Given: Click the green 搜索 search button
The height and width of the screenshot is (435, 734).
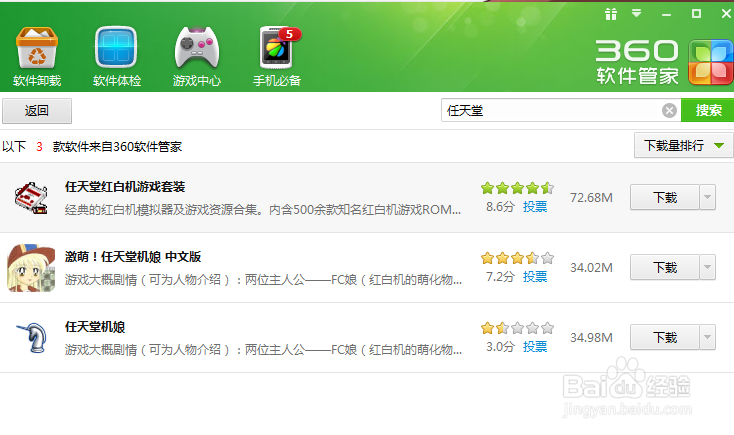Looking at the screenshot, I should 708,111.
